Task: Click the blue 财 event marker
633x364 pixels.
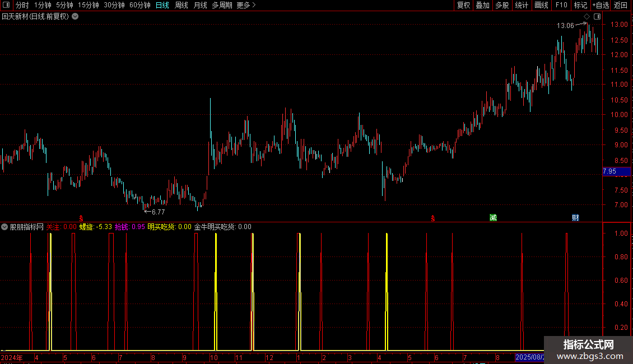Action: (575, 217)
